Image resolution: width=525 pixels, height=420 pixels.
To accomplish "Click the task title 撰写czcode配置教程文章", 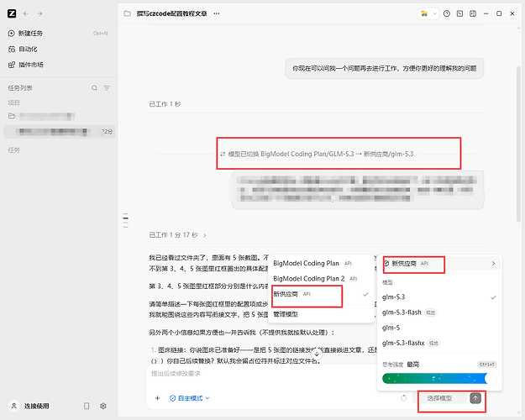I will [x=171, y=13].
